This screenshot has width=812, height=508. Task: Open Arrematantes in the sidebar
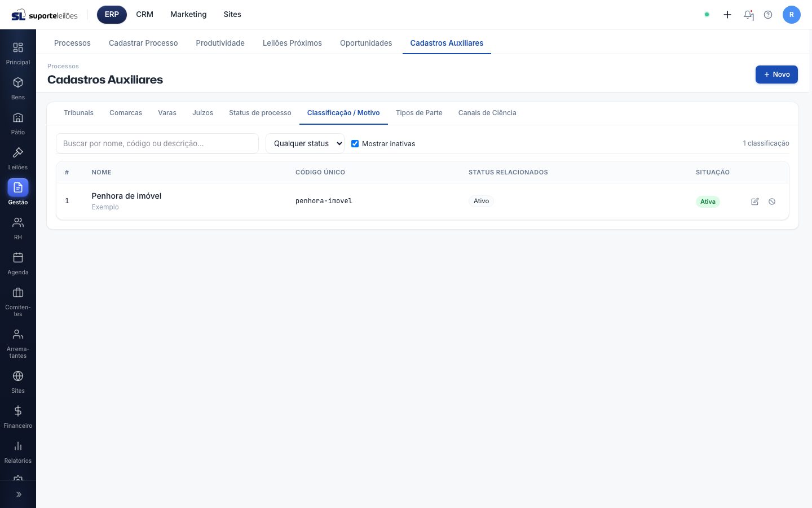point(18,343)
